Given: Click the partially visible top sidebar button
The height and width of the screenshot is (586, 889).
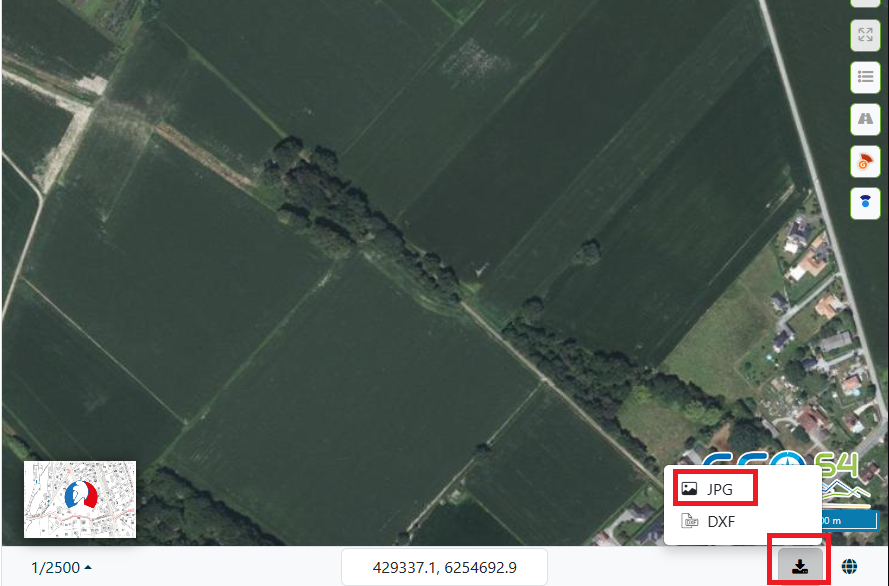Looking at the screenshot, I should [865, 3].
